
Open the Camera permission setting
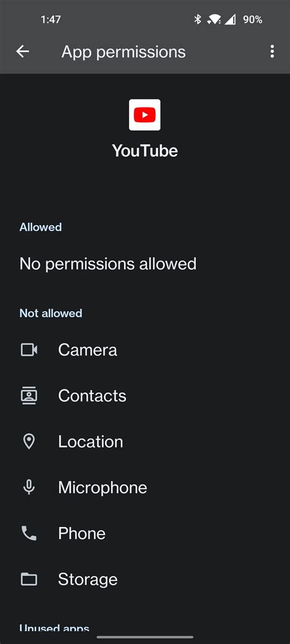point(145,350)
